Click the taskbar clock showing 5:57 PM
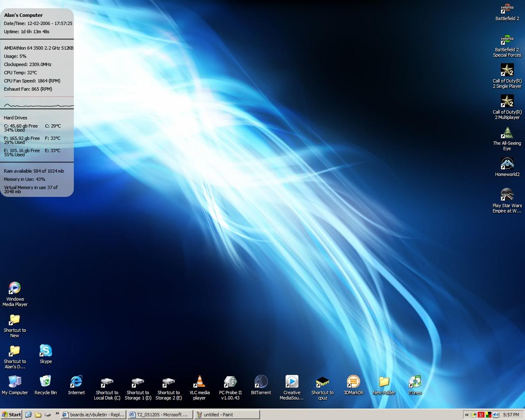The image size is (525, 420). pos(511,415)
